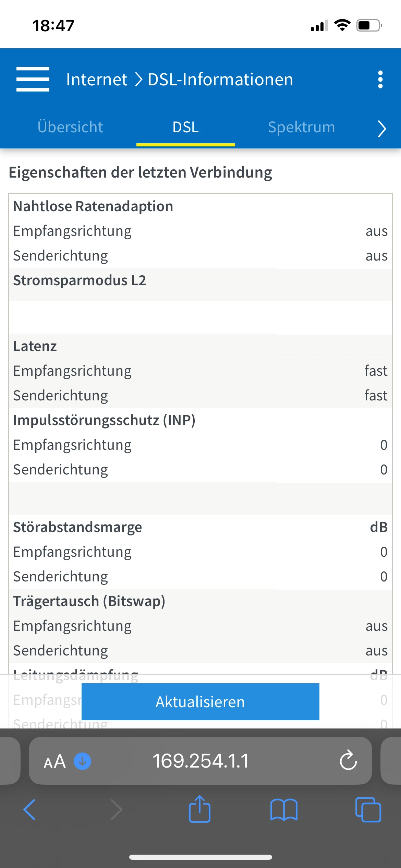Tap the Internet breadcrumb link

97,80
